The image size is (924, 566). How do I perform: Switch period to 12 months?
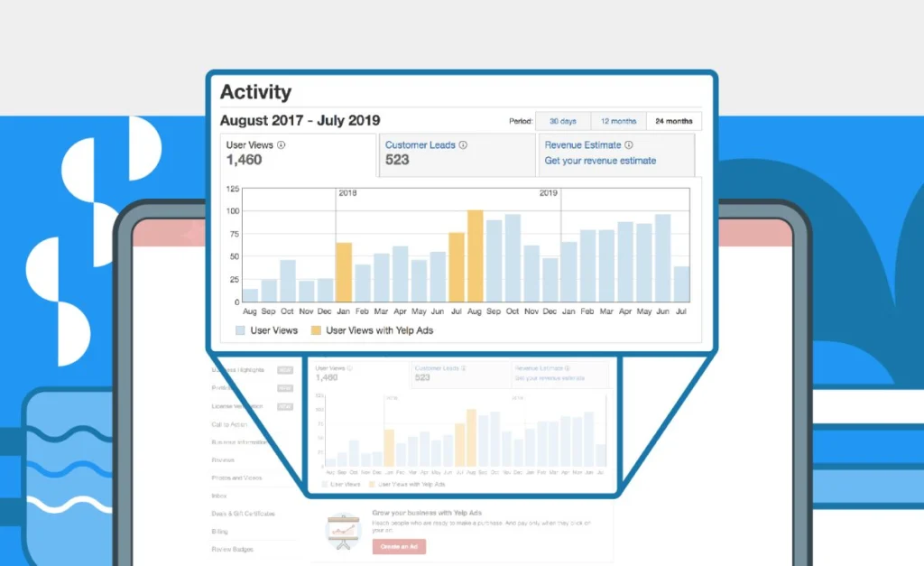pos(618,120)
